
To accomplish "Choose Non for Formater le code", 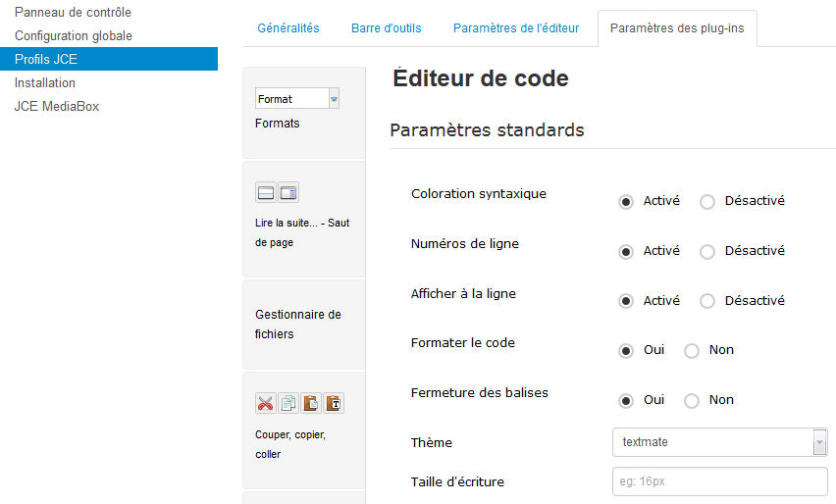I will (692, 351).
